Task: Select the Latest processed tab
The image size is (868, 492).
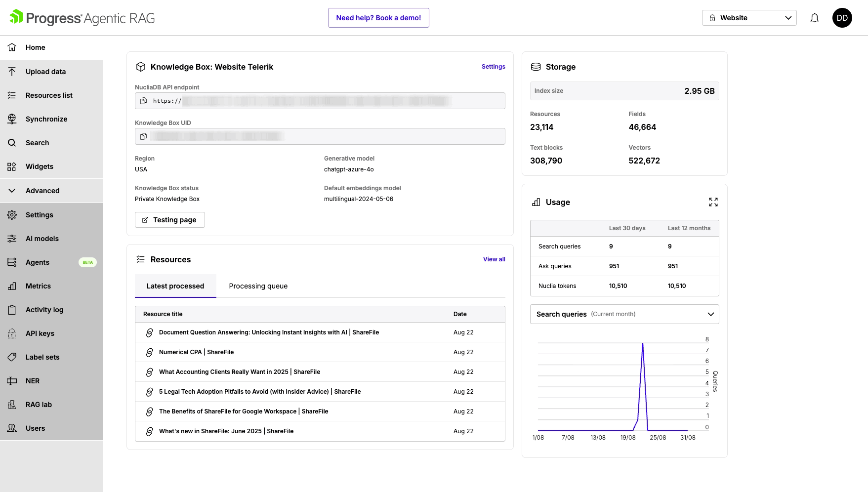Action: click(175, 286)
